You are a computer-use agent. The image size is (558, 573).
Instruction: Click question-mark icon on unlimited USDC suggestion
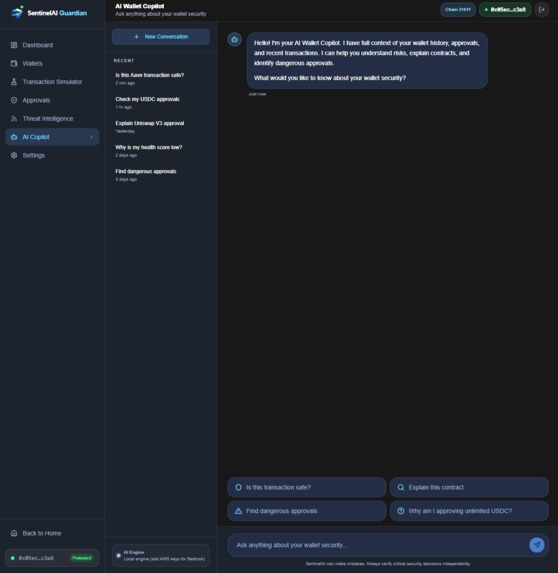coord(401,511)
